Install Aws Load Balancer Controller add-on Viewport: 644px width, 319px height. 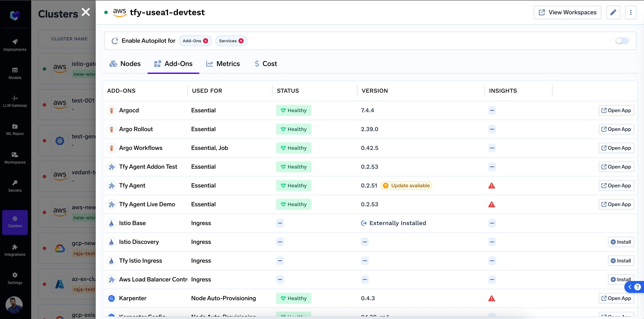(621, 279)
